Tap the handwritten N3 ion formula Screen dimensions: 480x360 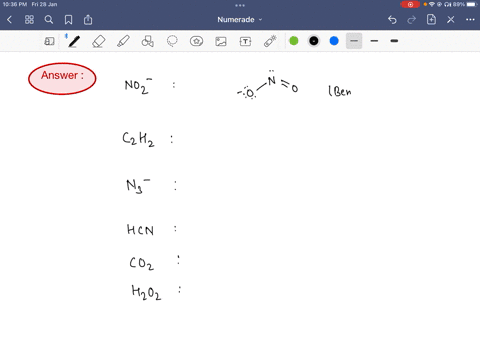click(x=138, y=186)
